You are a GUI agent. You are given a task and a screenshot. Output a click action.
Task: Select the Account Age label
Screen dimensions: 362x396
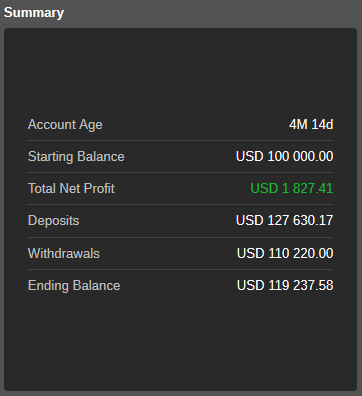[65, 125]
